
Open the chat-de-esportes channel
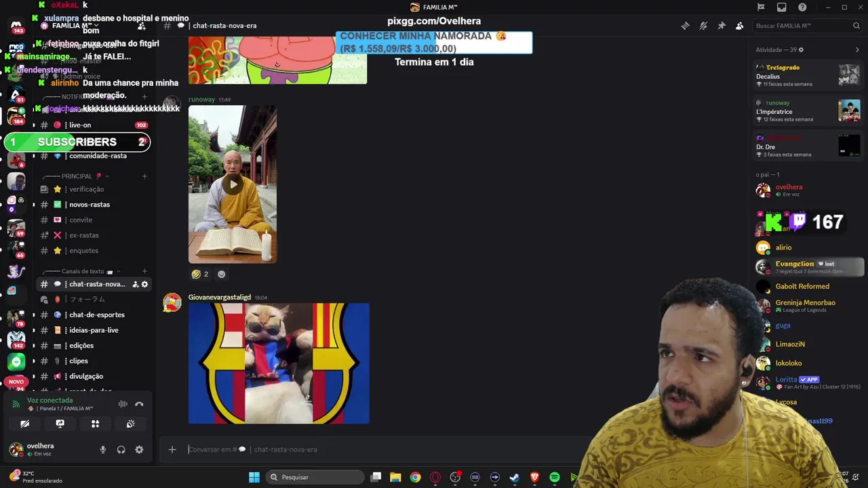(x=92, y=314)
